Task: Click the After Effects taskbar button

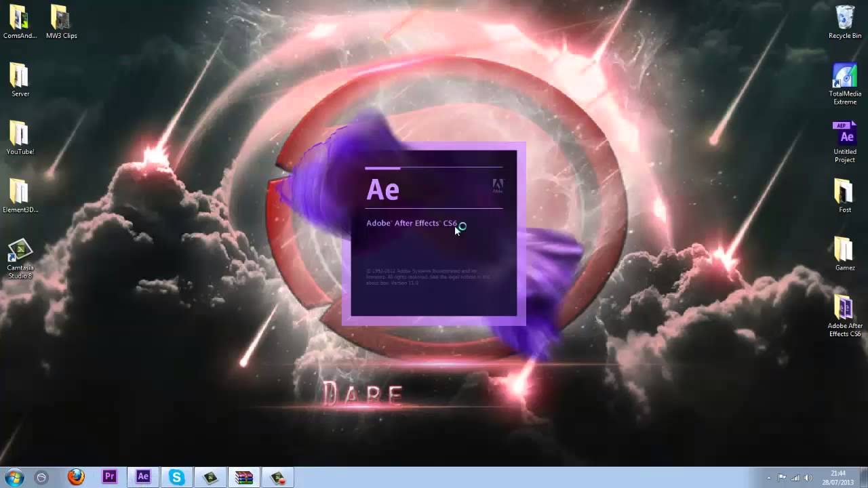Action: (143, 477)
